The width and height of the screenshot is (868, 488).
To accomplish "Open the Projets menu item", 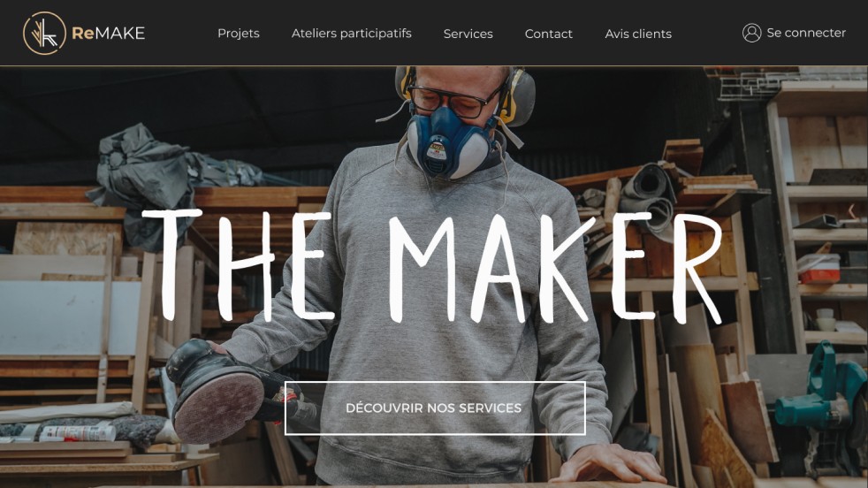I will point(239,34).
